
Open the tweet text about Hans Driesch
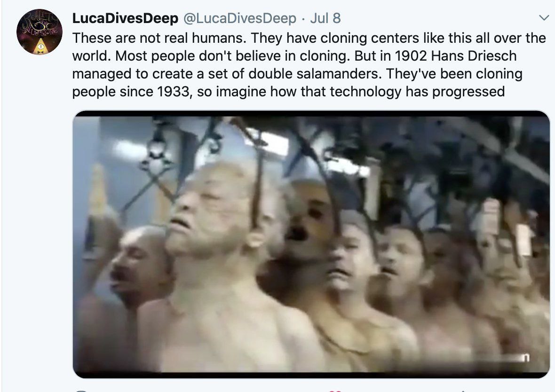point(309,65)
